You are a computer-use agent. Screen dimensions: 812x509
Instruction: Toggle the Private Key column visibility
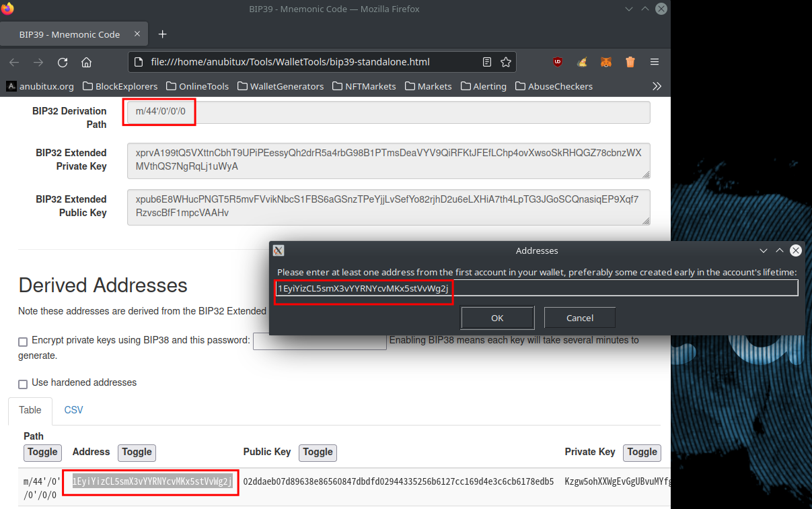642,452
